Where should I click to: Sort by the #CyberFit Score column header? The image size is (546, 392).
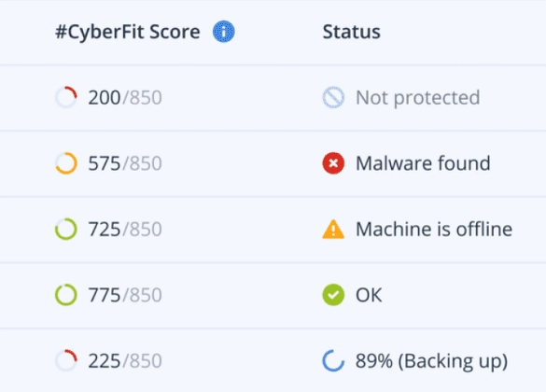[128, 32]
